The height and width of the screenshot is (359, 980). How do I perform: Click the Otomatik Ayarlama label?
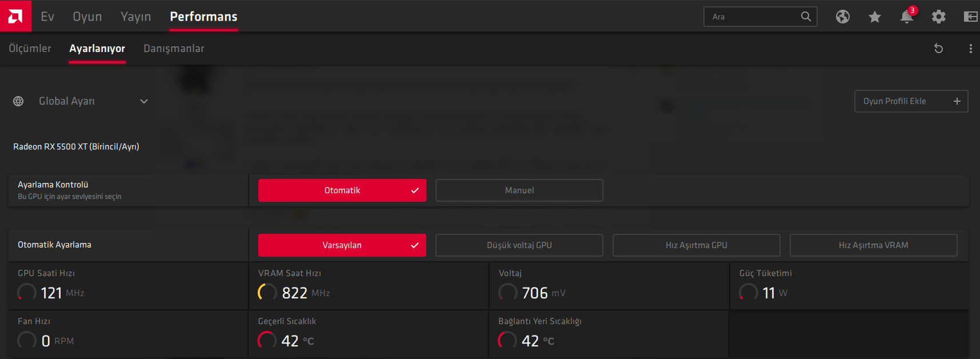(x=54, y=245)
